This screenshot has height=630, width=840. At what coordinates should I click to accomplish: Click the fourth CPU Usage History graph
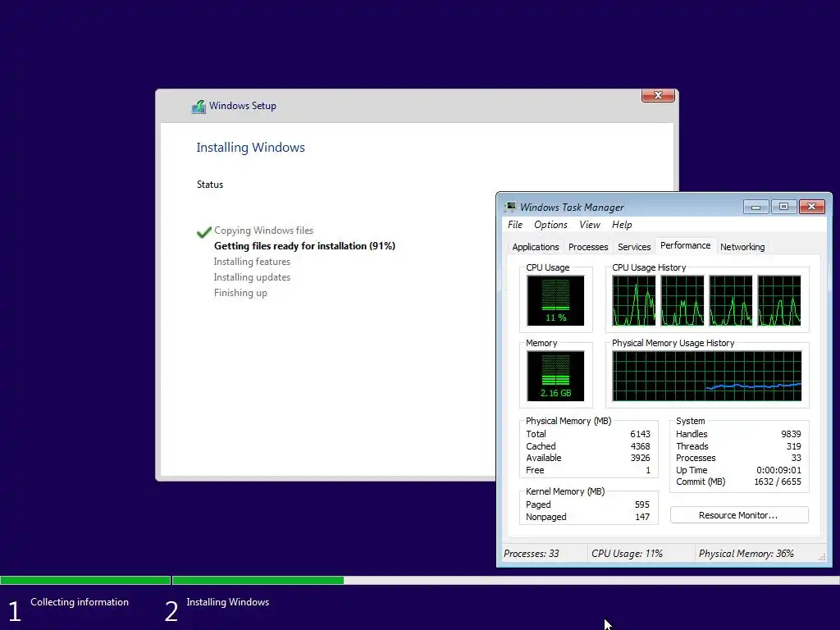click(779, 300)
